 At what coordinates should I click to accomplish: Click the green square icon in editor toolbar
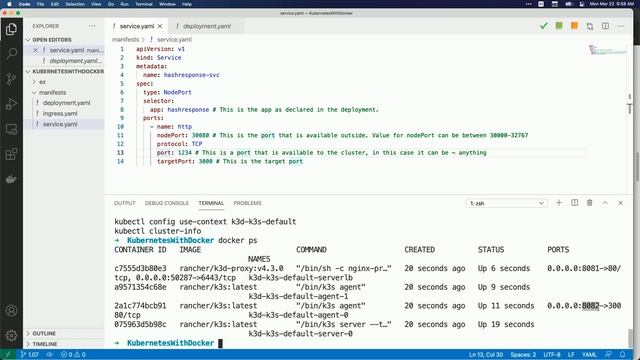559,26
